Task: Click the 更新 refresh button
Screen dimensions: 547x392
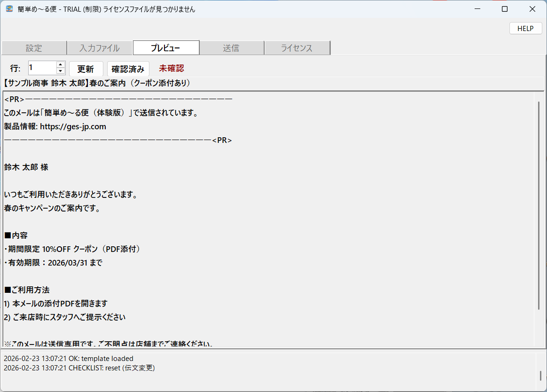Action: (x=86, y=68)
